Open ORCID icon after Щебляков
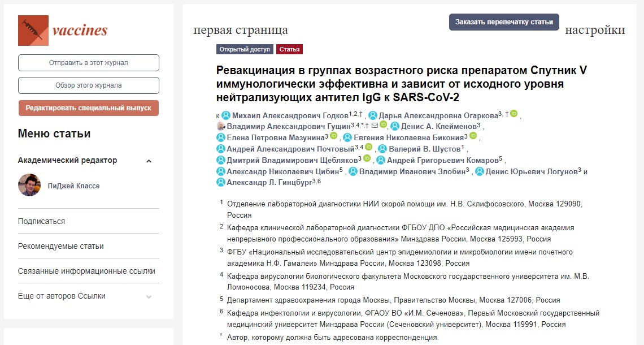The height and width of the screenshot is (345, 644). (367, 158)
